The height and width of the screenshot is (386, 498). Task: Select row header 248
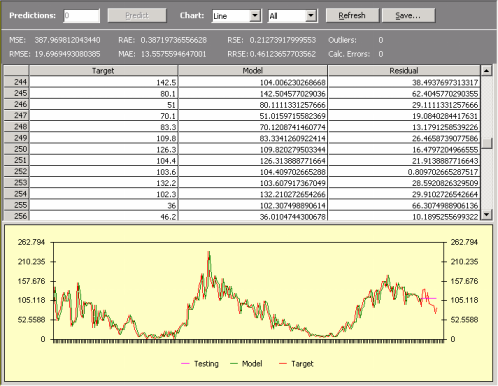(x=16, y=127)
